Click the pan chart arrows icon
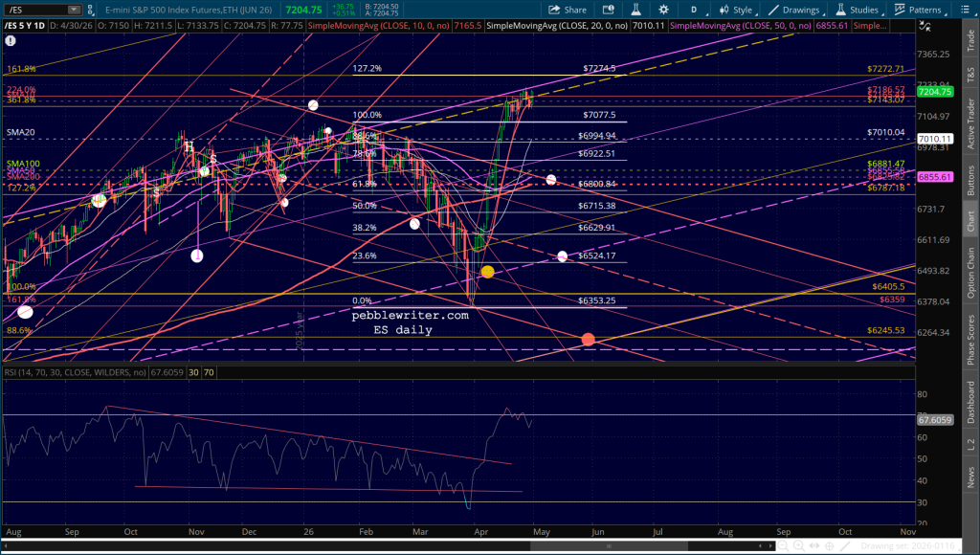Screen dimensions: 980x555 click(x=814, y=546)
